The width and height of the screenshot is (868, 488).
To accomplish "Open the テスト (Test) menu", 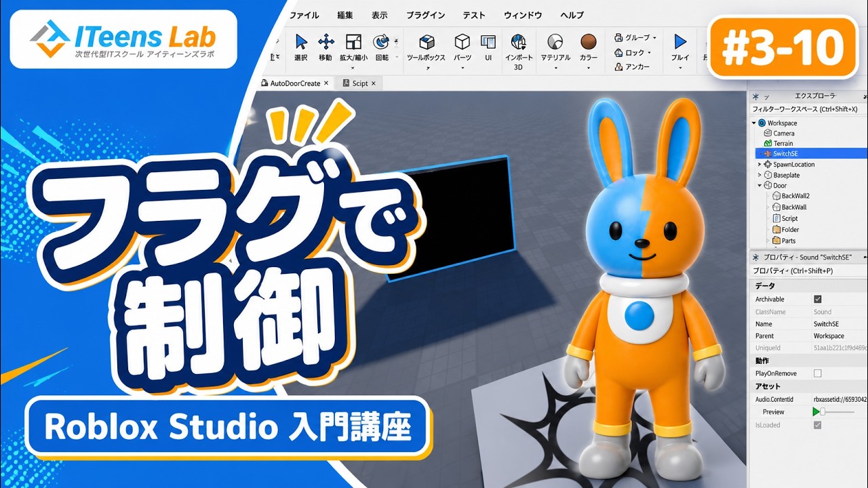I will pyautogui.click(x=474, y=15).
